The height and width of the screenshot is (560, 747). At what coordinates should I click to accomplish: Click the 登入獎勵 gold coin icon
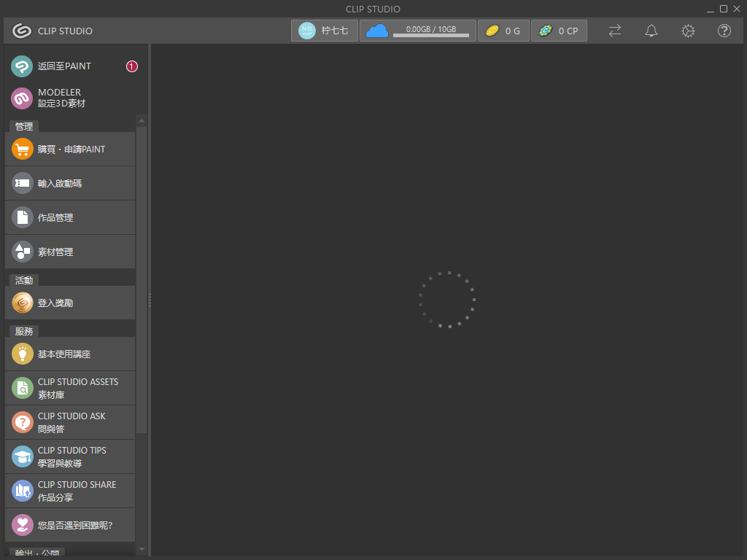(23, 303)
